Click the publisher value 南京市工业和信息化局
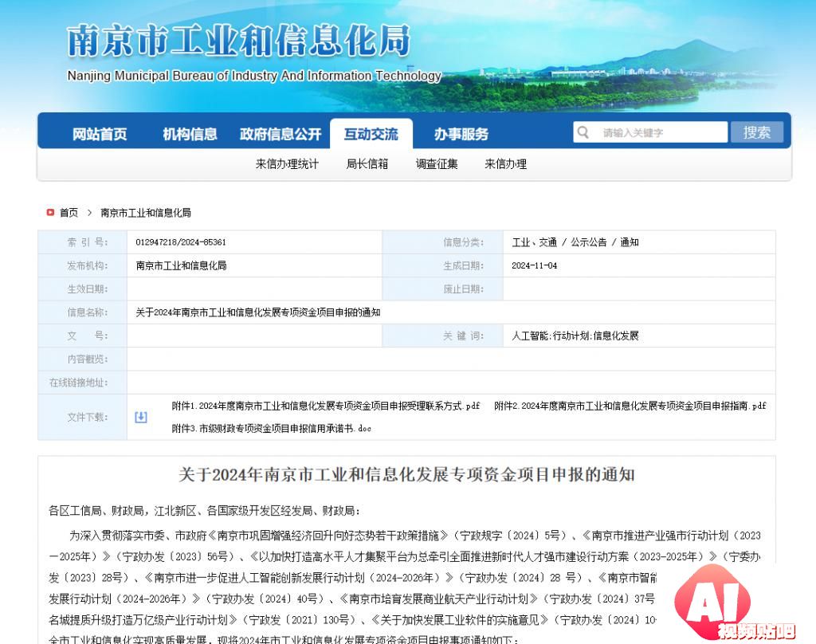Screen dimensions: 816x644 coord(181,265)
